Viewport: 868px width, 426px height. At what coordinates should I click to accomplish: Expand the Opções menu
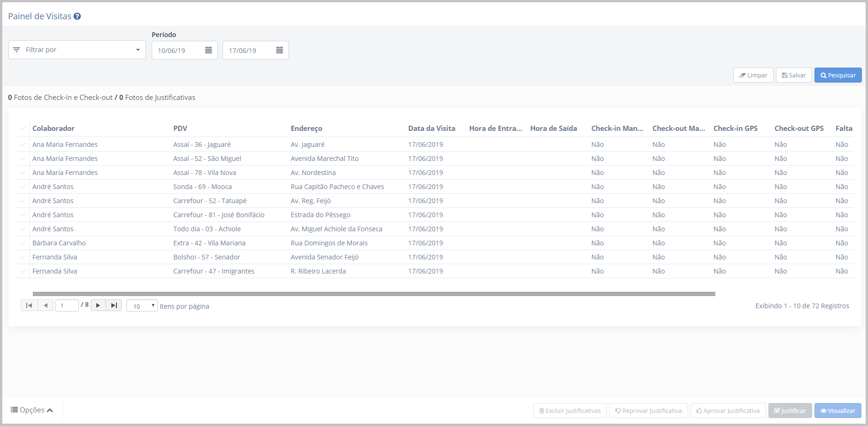click(32, 410)
